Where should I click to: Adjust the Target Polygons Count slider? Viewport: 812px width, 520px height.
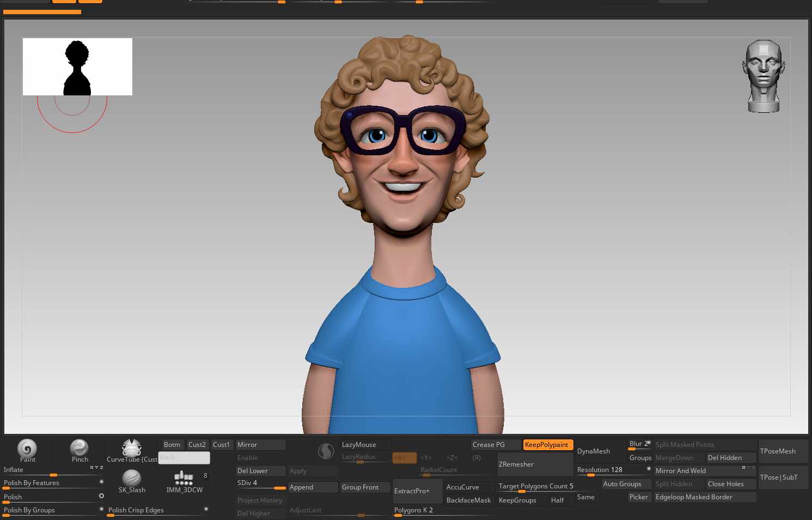coord(535,487)
